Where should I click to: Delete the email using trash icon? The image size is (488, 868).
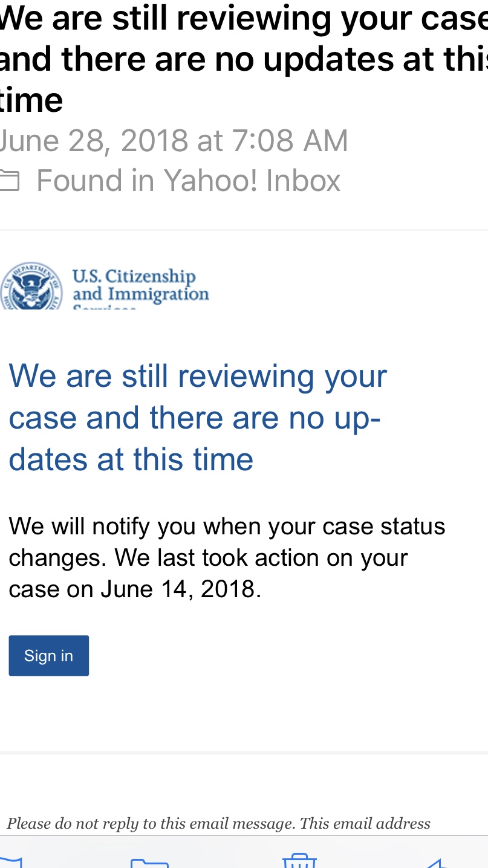[x=299, y=861]
